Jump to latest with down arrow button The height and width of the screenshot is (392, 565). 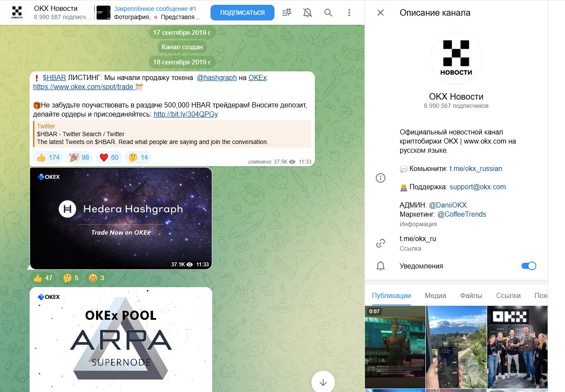[x=323, y=382]
